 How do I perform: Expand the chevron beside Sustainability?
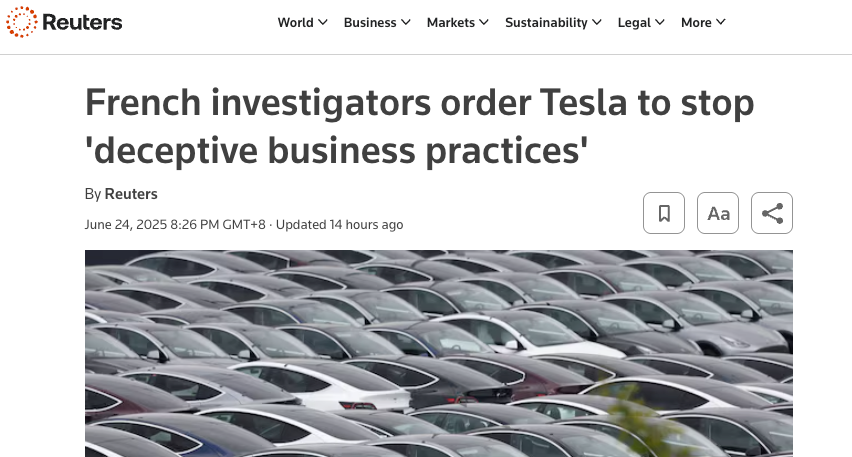click(x=597, y=23)
